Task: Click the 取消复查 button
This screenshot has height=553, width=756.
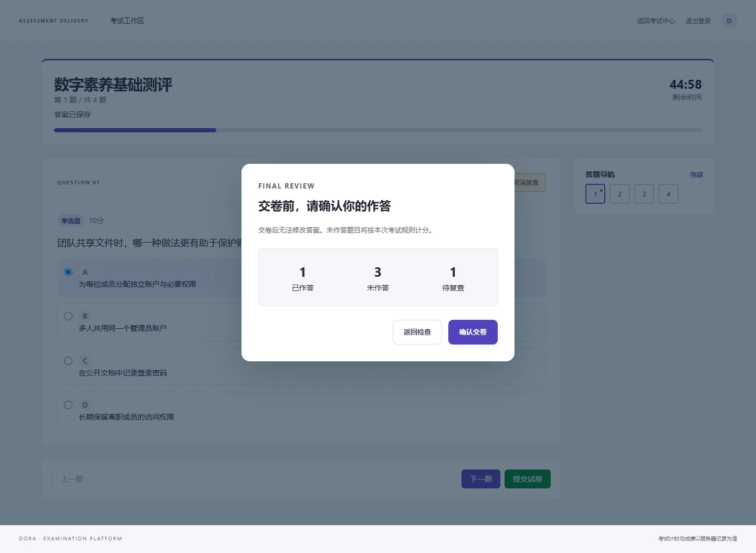Action: click(x=530, y=183)
